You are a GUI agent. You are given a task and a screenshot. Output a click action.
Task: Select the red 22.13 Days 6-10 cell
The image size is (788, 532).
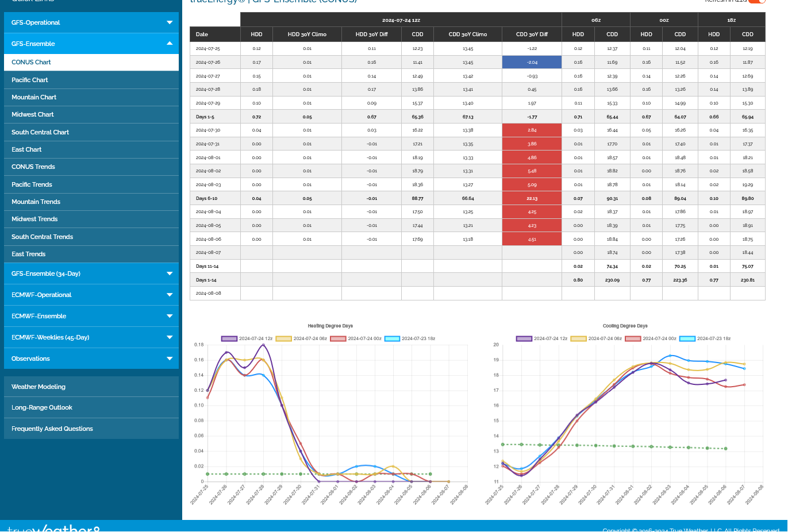pos(532,198)
